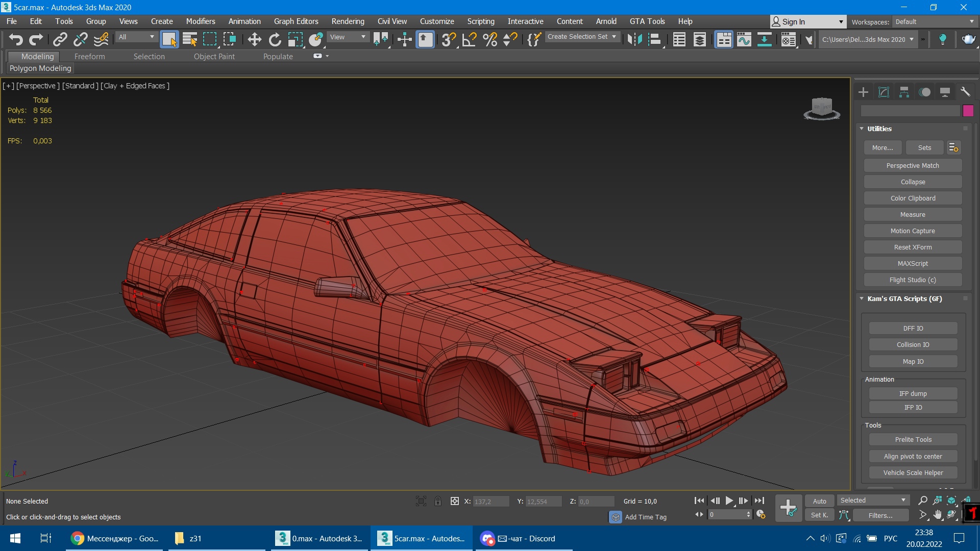980x551 pixels.
Task: Switch to the Freeform ribbon tab
Action: pos(89,56)
